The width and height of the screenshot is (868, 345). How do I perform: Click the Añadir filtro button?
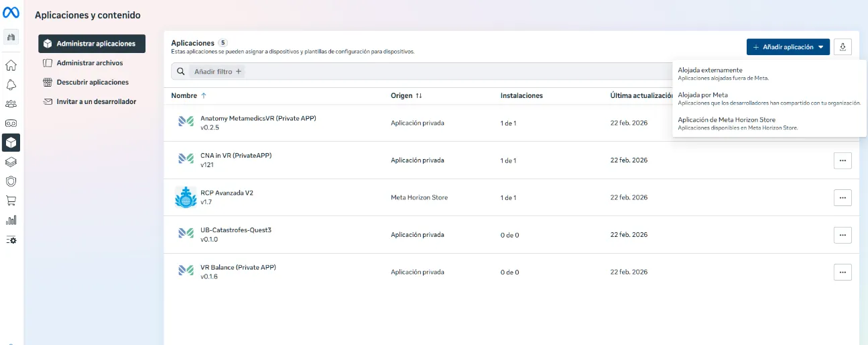tap(217, 71)
